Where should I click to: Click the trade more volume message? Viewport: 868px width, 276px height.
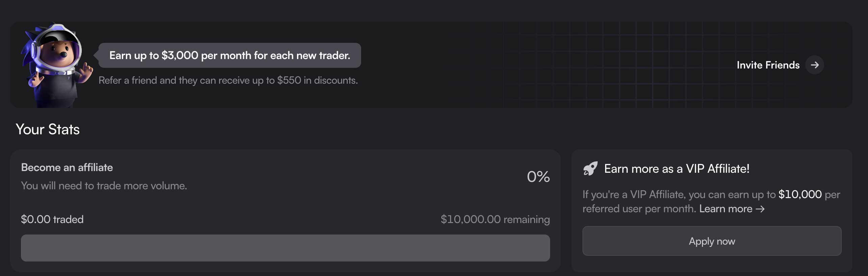[104, 185]
